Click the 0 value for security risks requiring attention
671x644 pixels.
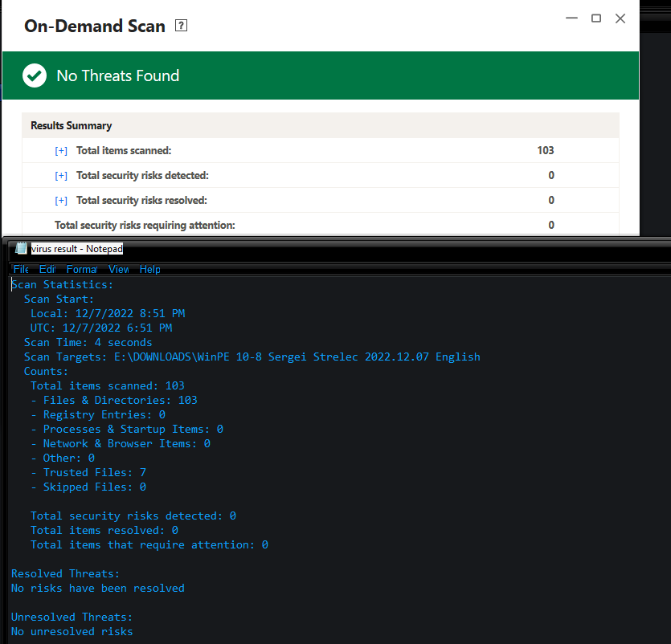tap(551, 225)
